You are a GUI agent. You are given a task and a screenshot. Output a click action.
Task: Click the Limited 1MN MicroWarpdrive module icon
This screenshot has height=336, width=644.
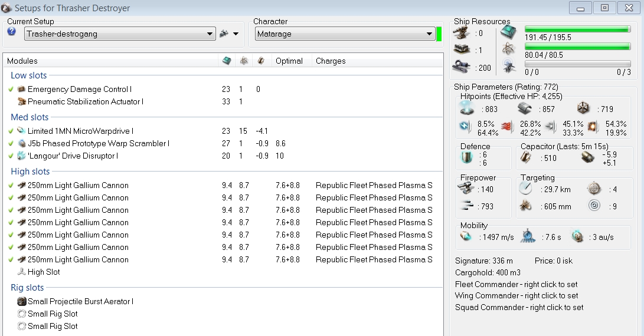click(x=21, y=131)
